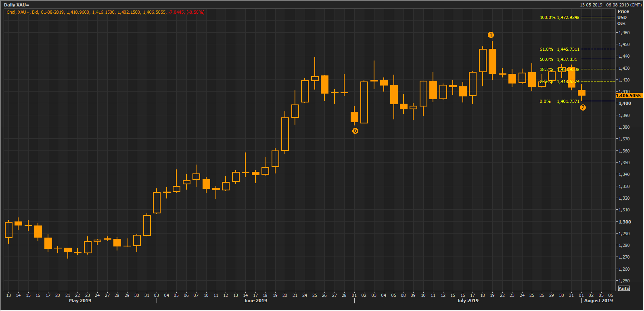This screenshot has height=311, width=644.
Task: Click the 0.0% 1,401.7371 Fibonacci label
Action: point(559,101)
